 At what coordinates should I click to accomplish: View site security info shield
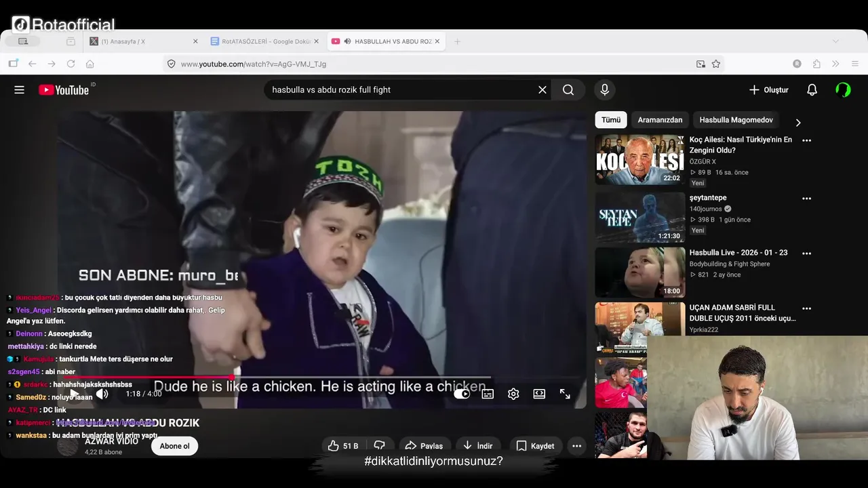pyautogui.click(x=172, y=64)
